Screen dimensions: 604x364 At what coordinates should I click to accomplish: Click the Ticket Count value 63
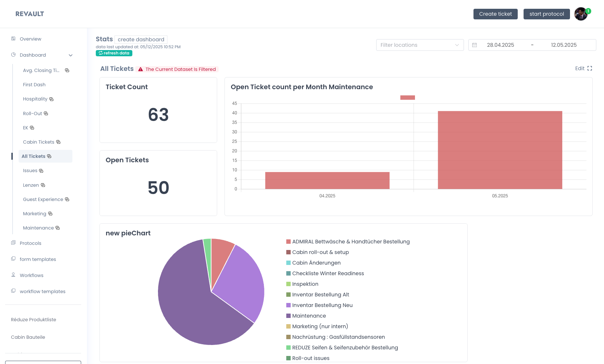(x=158, y=115)
